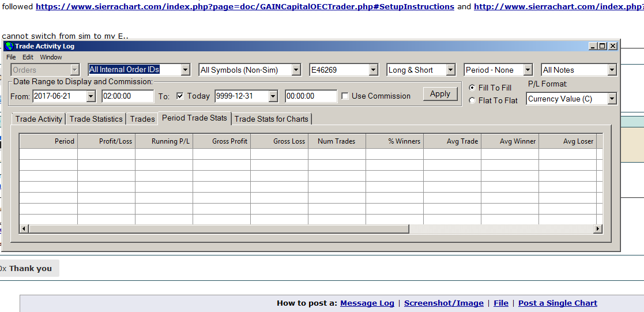
Task: Maximize the Trade Activity Log window
Action: pos(602,46)
